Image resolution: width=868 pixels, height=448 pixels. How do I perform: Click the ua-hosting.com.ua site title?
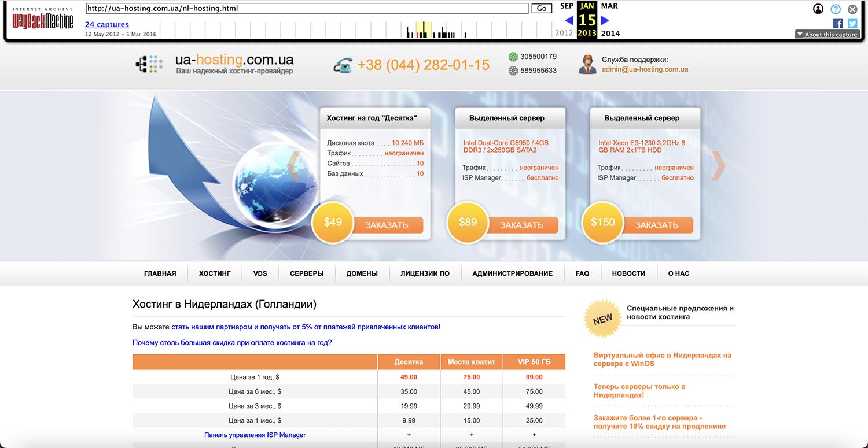tap(234, 60)
